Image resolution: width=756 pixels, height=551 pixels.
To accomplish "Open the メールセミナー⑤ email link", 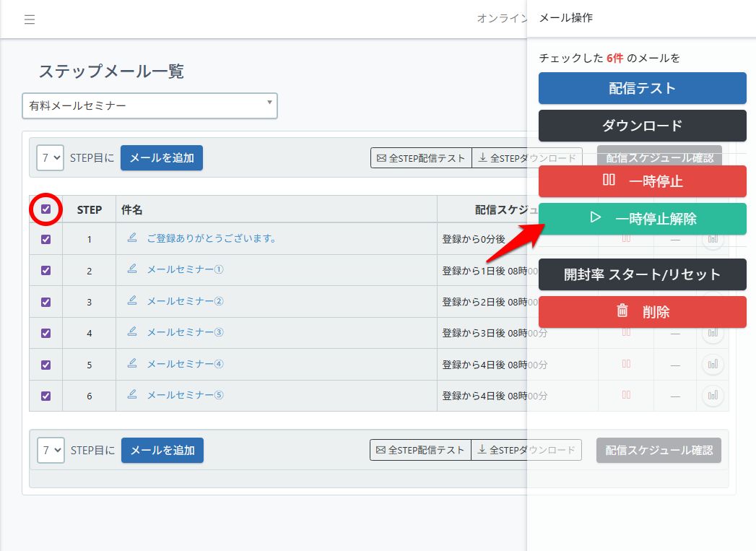I will pos(185,395).
